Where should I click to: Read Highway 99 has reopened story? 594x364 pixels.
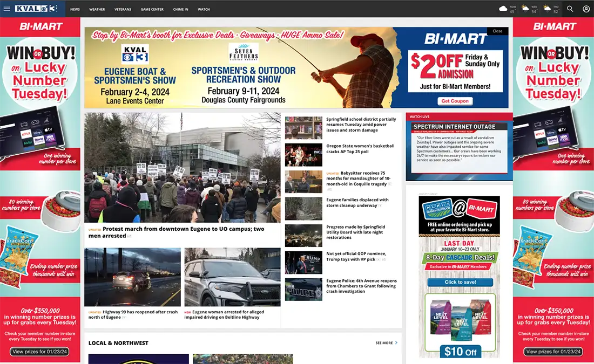[x=133, y=314]
